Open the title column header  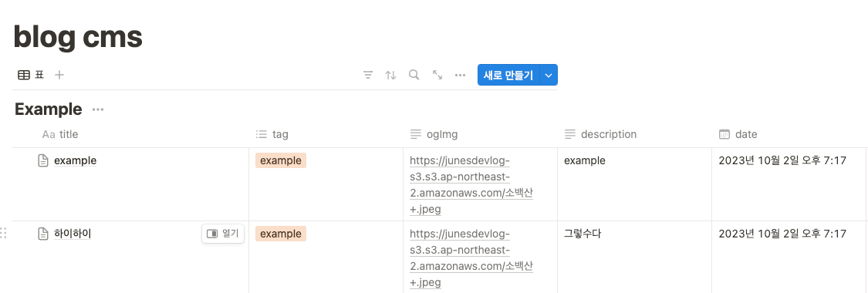pos(59,134)
